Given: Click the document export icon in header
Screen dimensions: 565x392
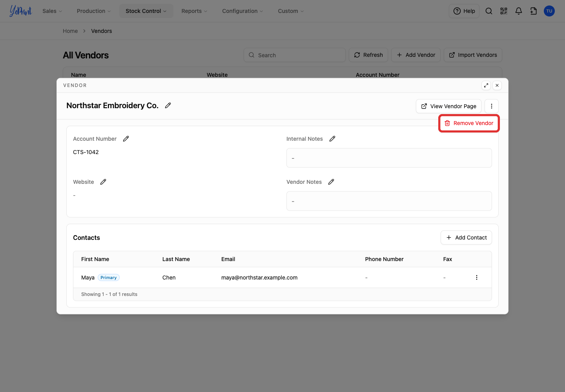Looking at the screenshot, I should [534, 11].
